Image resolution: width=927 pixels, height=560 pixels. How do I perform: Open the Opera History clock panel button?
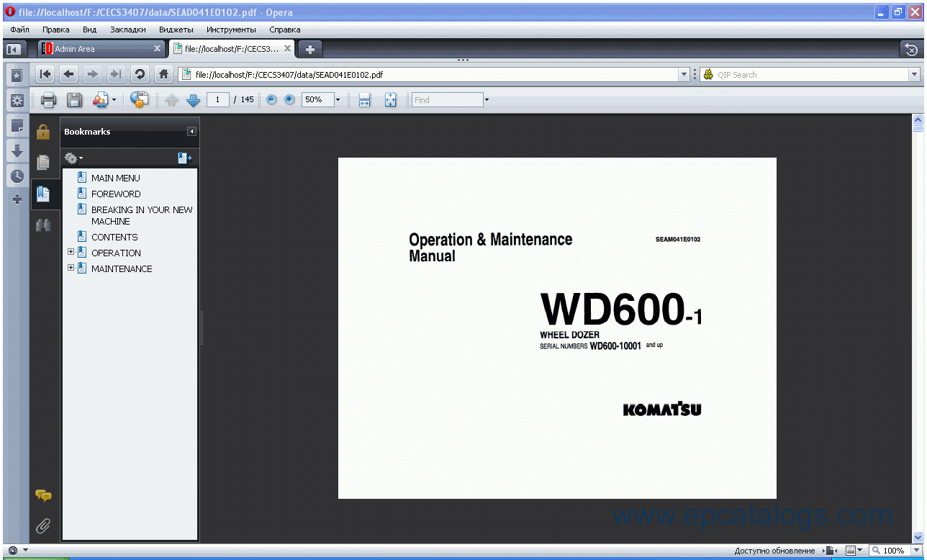(17, 176)
